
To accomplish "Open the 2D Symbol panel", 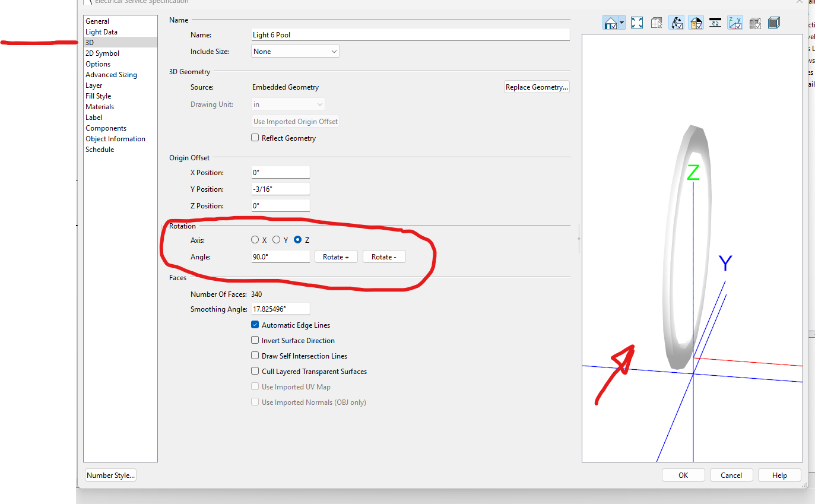I will coord(120,53).
